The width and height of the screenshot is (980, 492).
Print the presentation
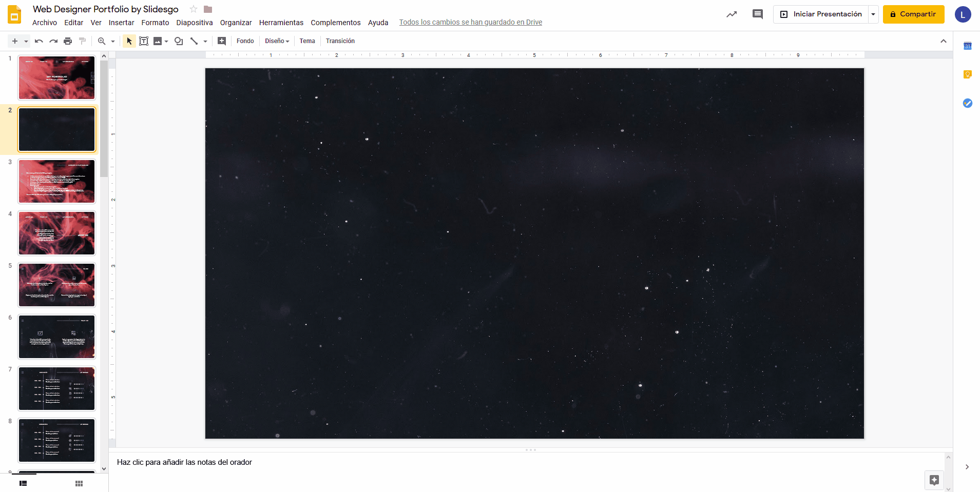coord(68,41)
